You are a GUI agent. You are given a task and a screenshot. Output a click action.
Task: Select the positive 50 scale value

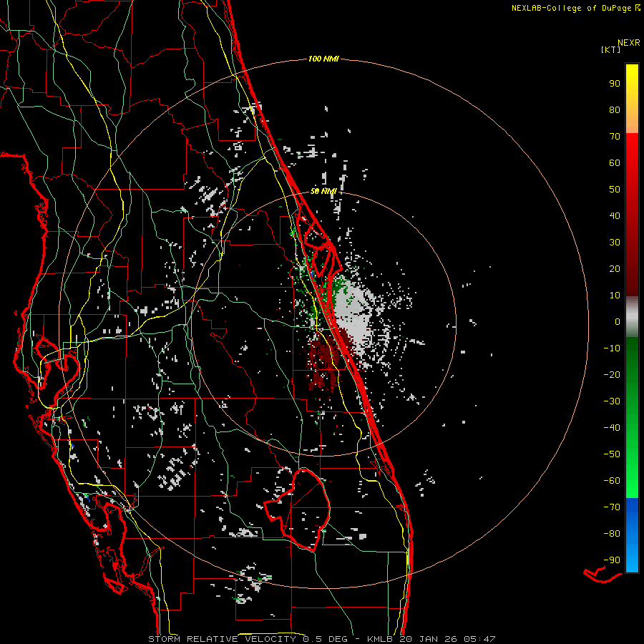click(615, 190)
